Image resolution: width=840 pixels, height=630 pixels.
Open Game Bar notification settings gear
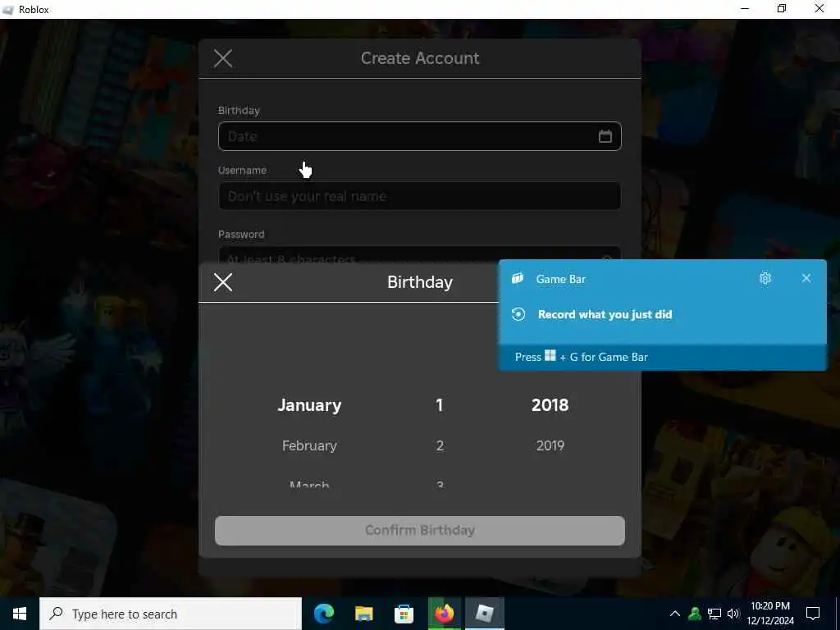765,279
